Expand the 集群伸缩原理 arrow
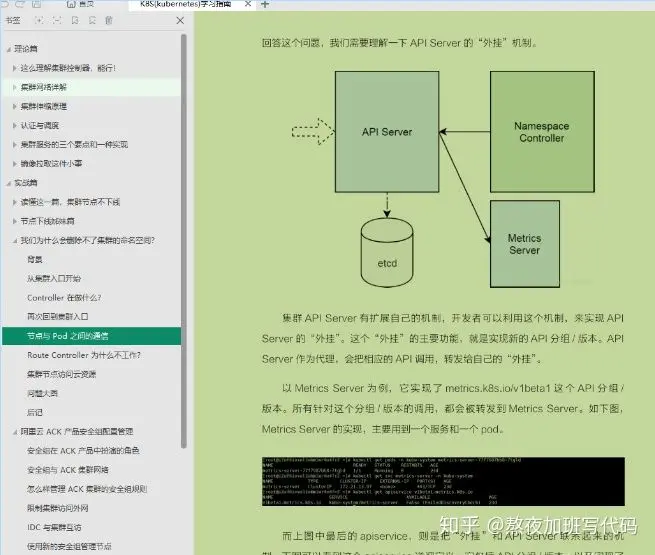The image size is (655, 555). pyautogui.click(x=15, y=106)
